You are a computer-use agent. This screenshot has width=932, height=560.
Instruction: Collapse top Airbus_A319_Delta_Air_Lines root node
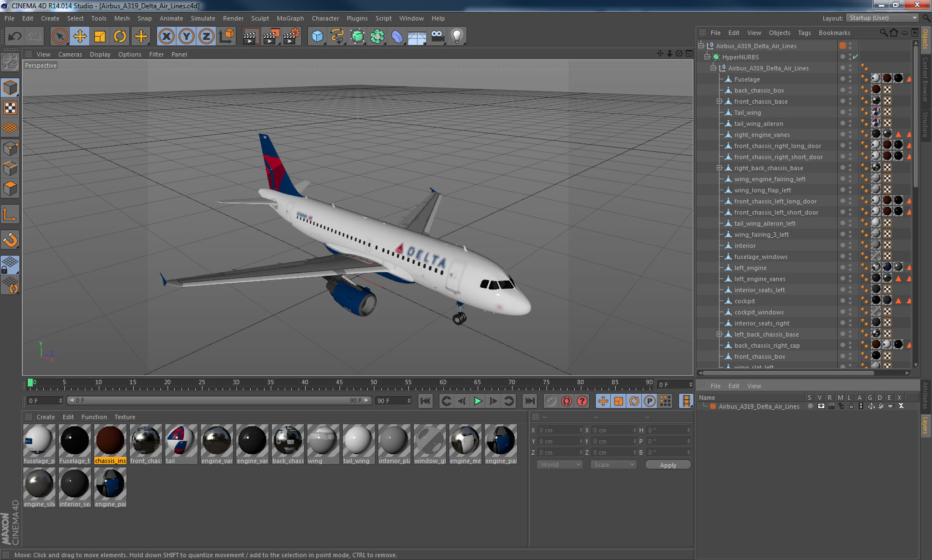pos(701,46)
